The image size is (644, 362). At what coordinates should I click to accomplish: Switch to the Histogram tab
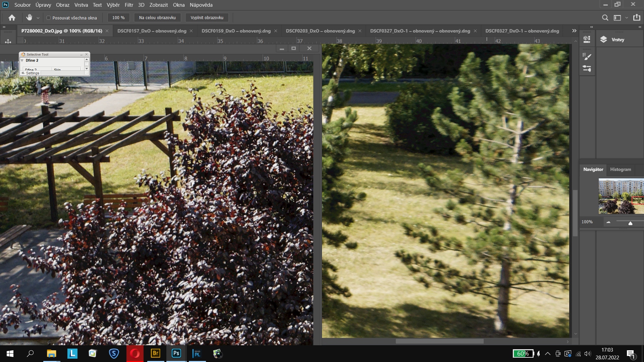tap(620, 169)
